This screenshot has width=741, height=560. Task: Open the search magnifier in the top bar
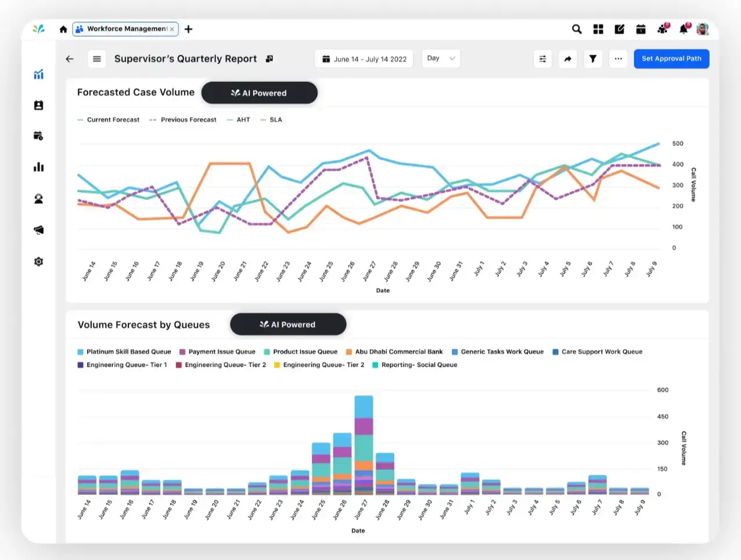click(577, 29)
